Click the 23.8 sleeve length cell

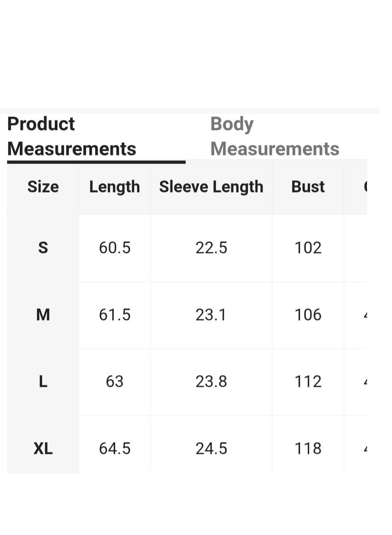tap(211, 382)
